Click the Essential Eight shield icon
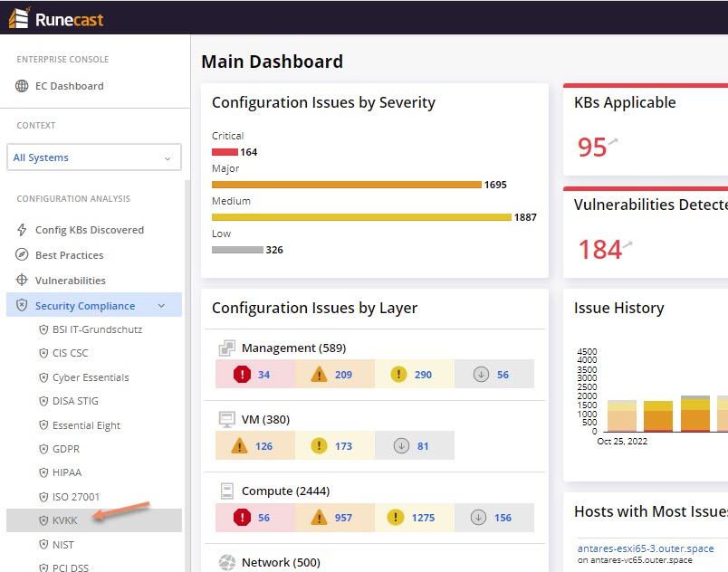The width and height of the screenshot is (728, 572). pyautogui.click(x=43, y=425)
